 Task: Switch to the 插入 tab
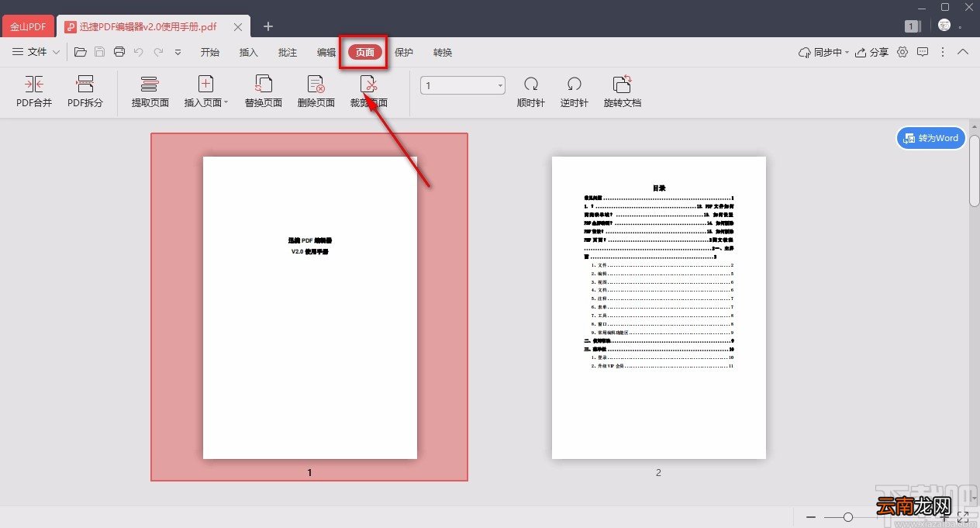(x=249, y=52)
